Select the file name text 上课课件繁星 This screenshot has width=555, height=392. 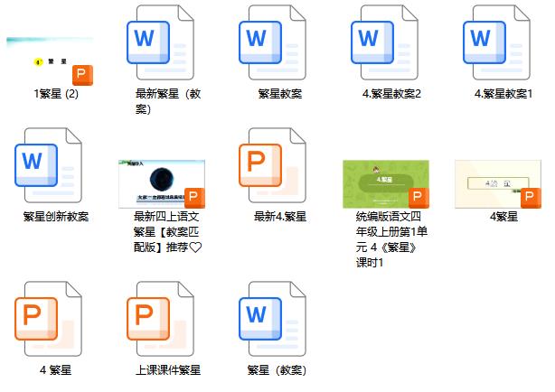(168, 370)
